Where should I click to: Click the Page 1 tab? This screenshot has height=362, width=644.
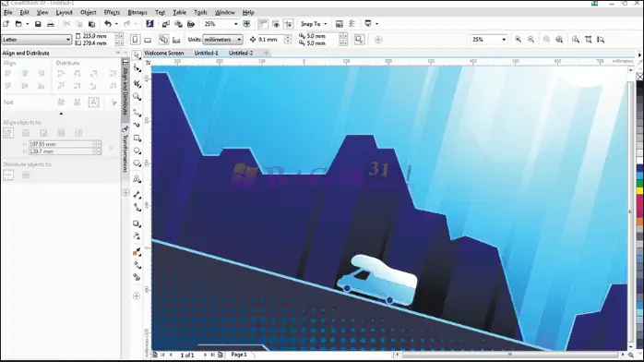(x=239, y=355)
